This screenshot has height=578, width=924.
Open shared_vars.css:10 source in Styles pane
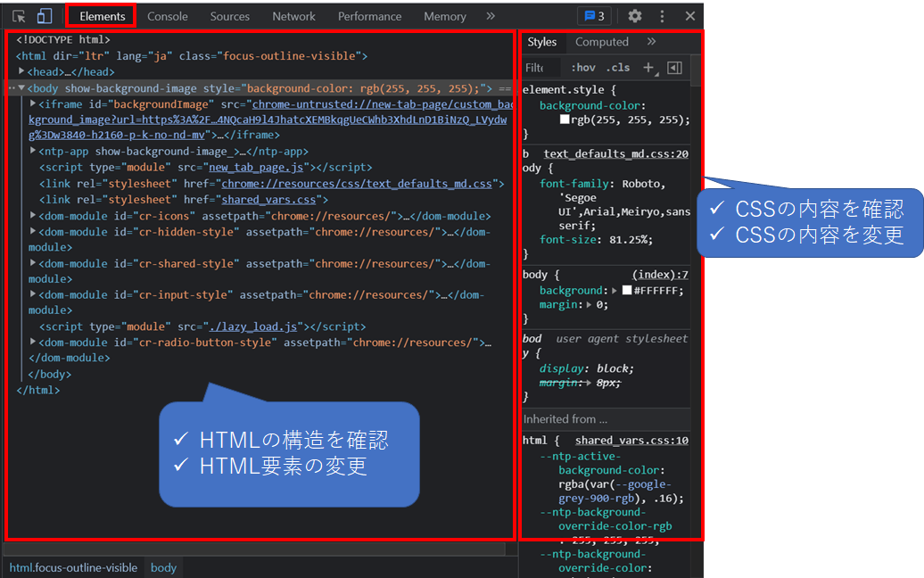pos(631,440)
